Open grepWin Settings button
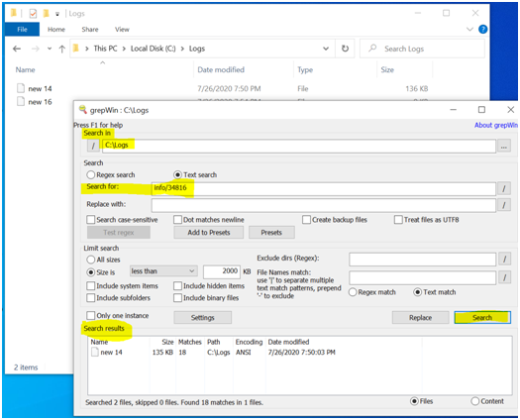The height and width of the screenshot is (420, 520). click(x=203, y=318)
